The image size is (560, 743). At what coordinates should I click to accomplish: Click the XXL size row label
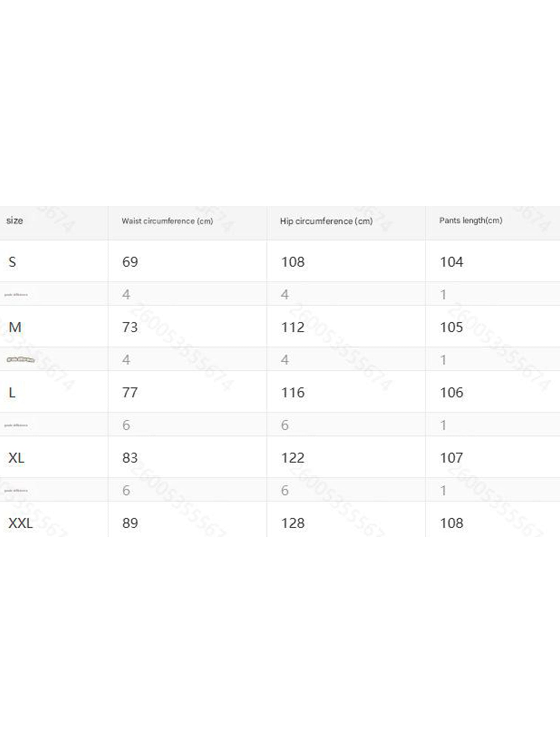point(20,523)
